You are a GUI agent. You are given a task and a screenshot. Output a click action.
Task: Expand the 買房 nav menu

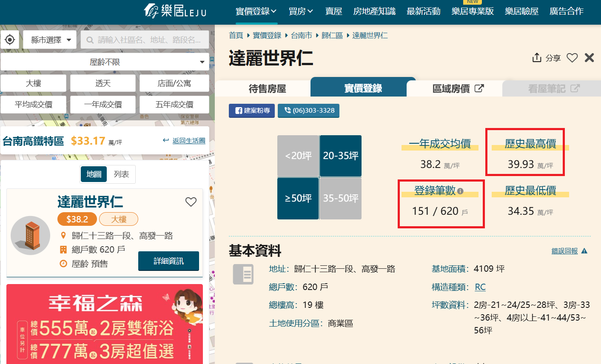301,11
